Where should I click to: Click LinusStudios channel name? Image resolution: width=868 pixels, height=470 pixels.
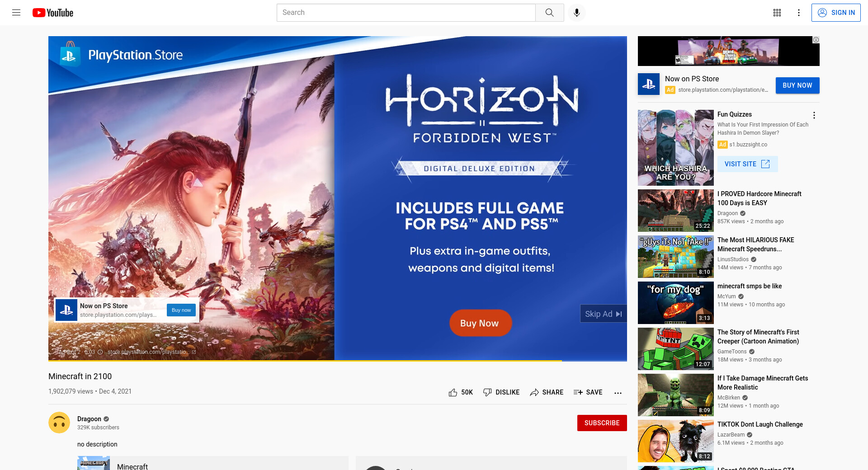(733, 259)
